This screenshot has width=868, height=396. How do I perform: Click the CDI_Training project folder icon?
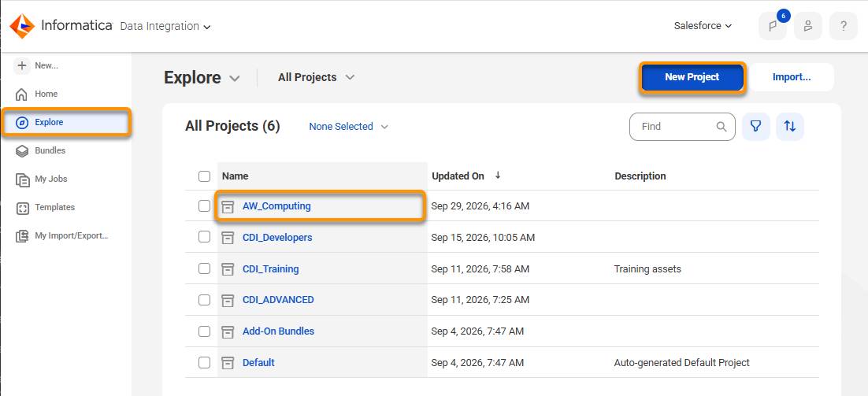[x=228, y=269]
